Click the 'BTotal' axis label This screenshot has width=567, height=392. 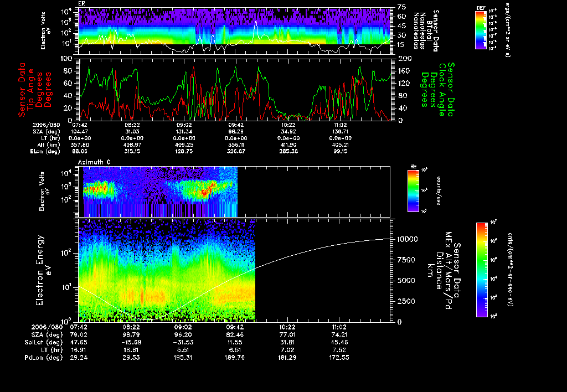point(429,31)
